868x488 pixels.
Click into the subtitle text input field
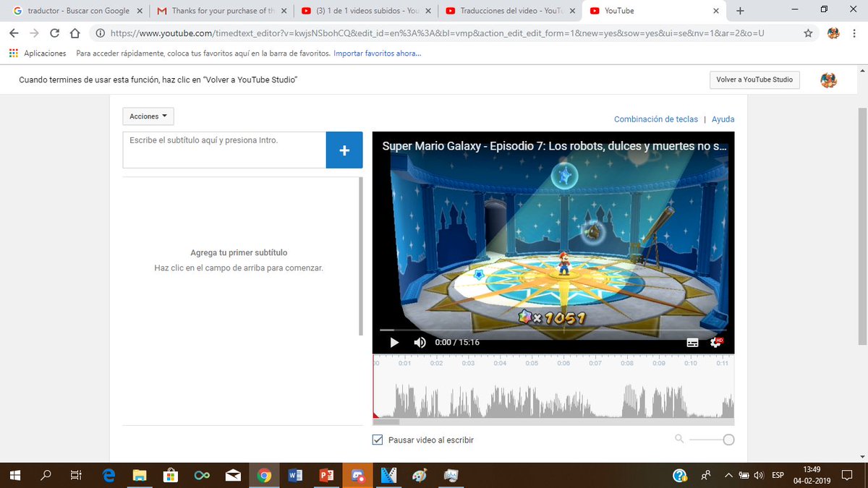pos(224,150)
